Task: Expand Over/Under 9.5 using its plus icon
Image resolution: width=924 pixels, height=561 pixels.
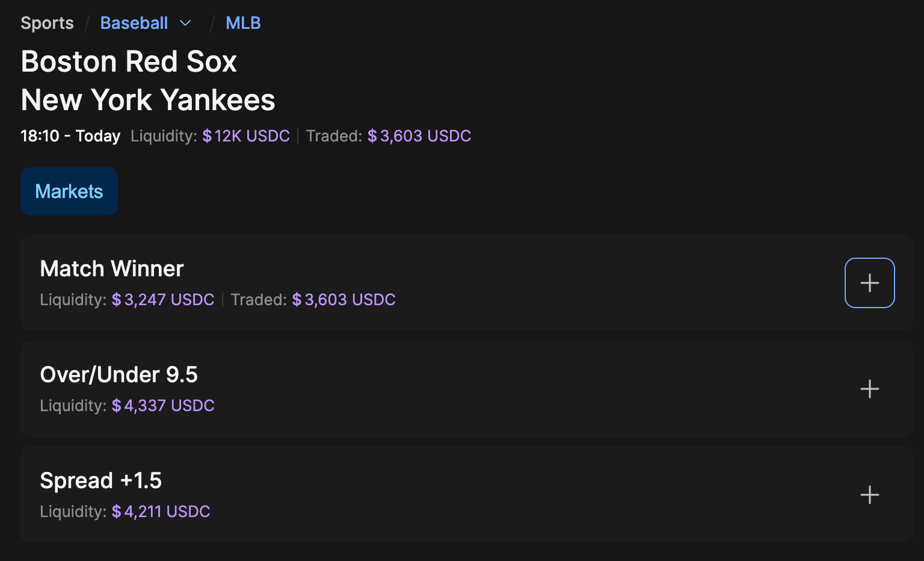Action: pos(869,389)
